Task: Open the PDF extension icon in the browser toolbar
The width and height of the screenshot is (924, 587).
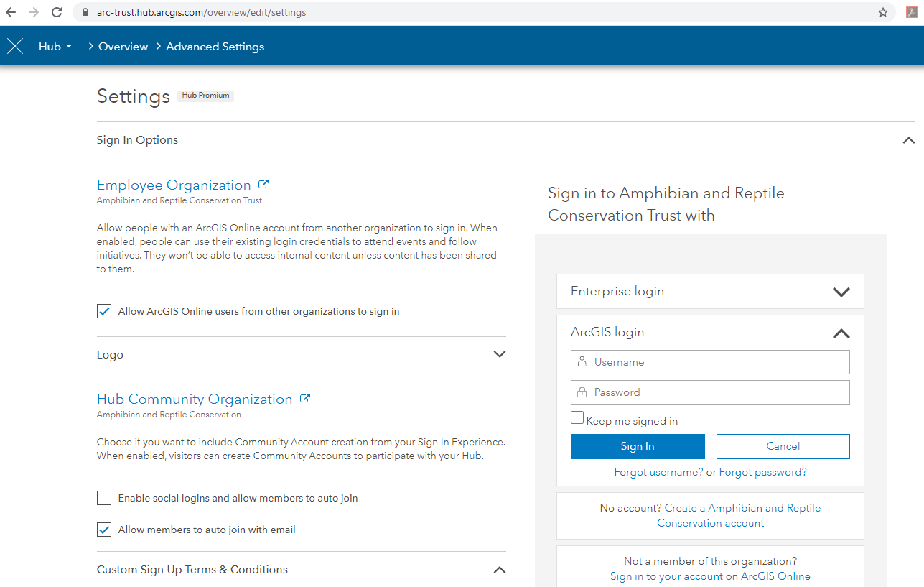Action: [x=912, y=12]
